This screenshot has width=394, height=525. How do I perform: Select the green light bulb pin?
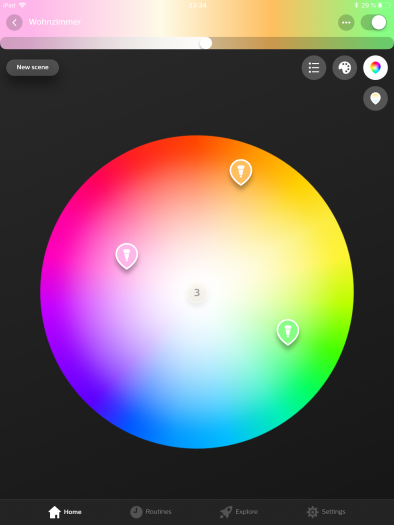pos(288,332)
